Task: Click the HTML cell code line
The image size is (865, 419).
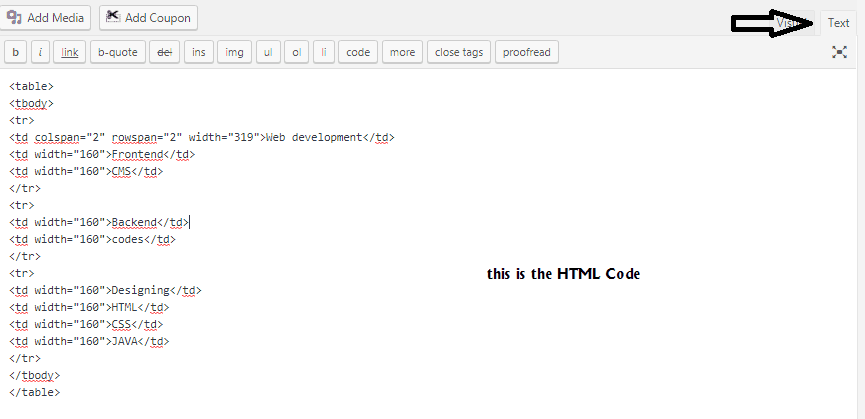Action: tap(89, 308)
